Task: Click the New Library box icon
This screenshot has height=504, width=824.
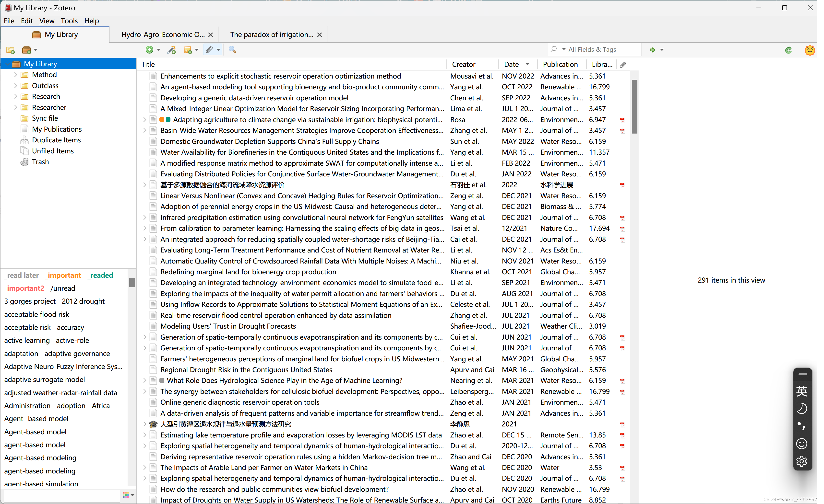Action: click(x=26, y=50)
